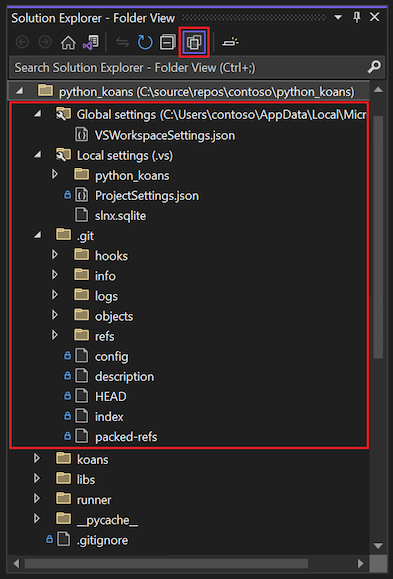Viewport: 393px width, 579px height.
Task: Click the Search Solution Explorer field
Action: pos(188,68)
